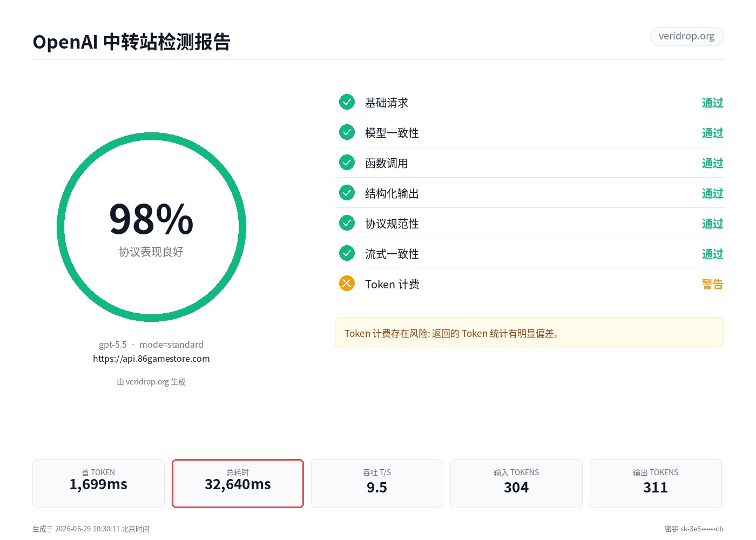Select the 首 TOKEN 1,699ms card
756x540 pixels.
[x=98, y=483]
